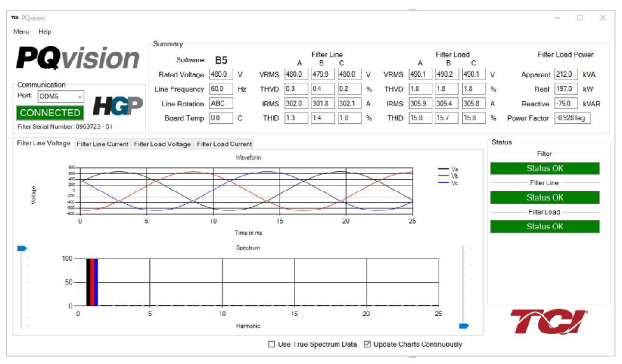
Task: Switch to Filter Line Voltage tab
Action: [44, 143]
